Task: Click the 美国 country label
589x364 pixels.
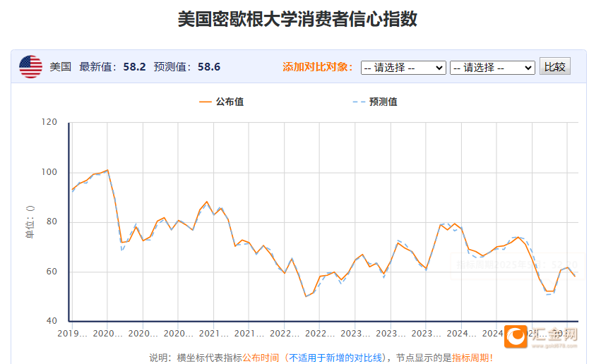Action: click(61, 67)
